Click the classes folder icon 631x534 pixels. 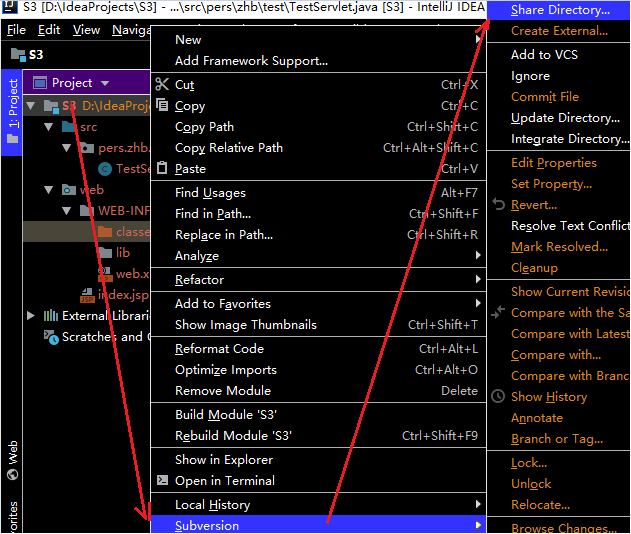point(105,232)
